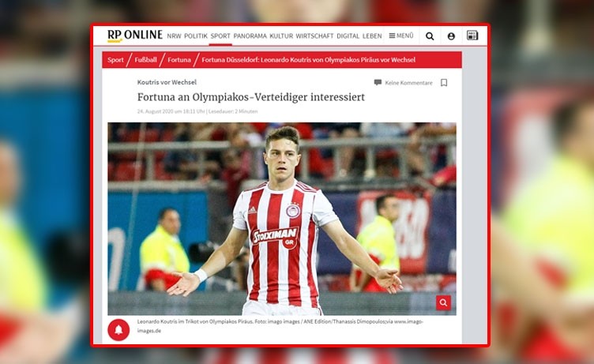
Task: Click the comments speech bubble icon
Action: pyautogui.click(x=378, y=83)
